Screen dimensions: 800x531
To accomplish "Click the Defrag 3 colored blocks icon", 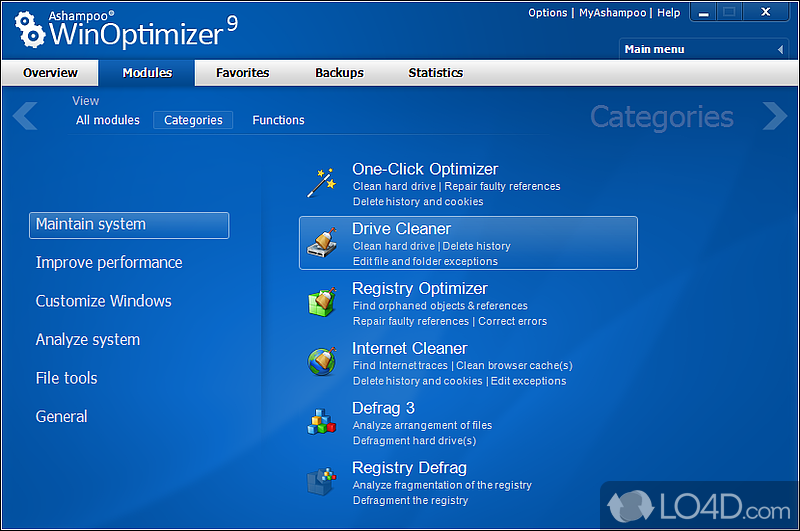I will pyautogui.click(x=321, y=422).
